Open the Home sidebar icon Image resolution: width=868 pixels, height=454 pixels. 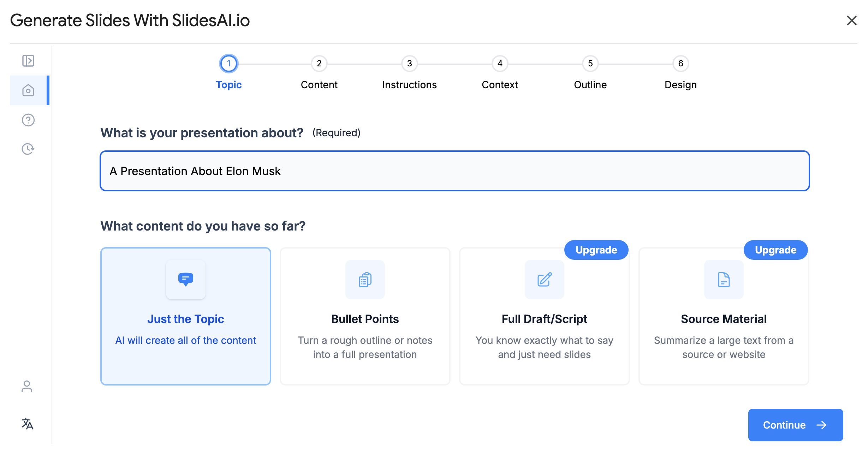pos(28,90)
